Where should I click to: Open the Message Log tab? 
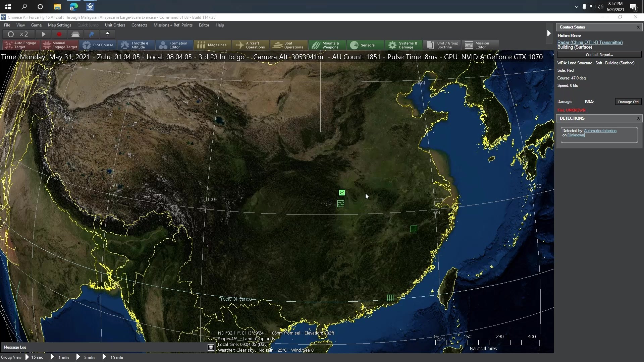point(15,347)
